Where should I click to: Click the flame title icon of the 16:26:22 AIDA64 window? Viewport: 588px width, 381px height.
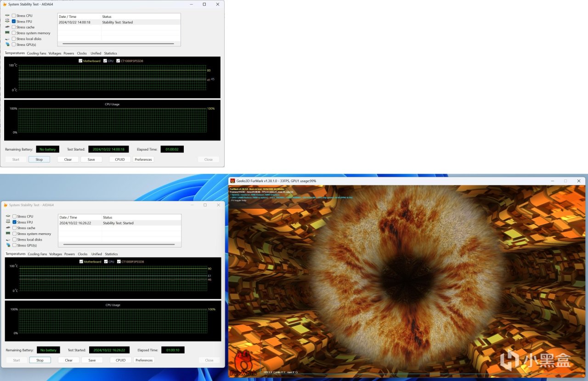(5, 205)
